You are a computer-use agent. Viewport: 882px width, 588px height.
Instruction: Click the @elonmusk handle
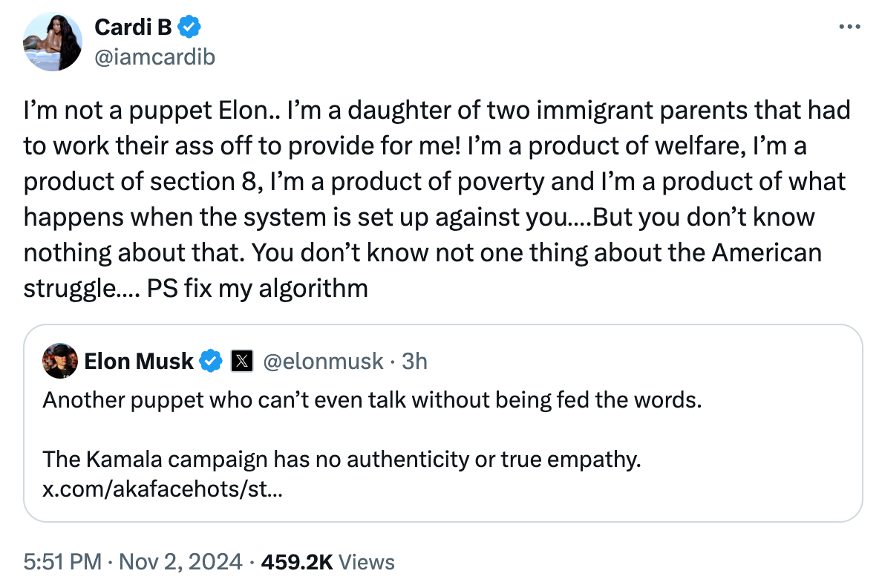(324, 362)
